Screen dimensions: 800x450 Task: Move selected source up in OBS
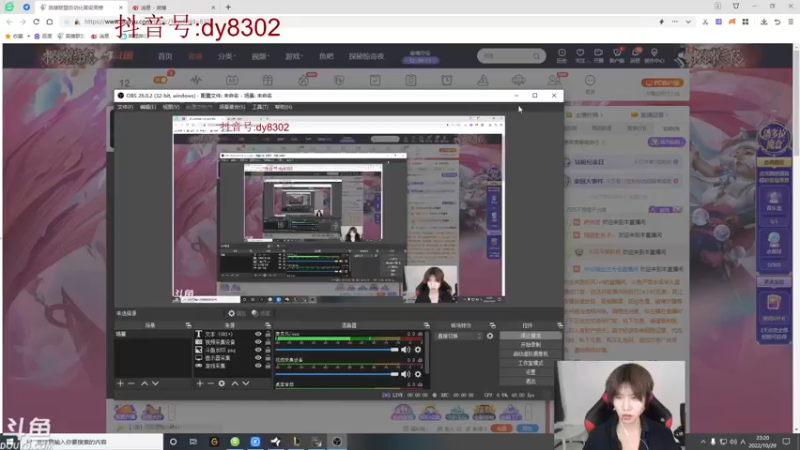click(235, 383)
